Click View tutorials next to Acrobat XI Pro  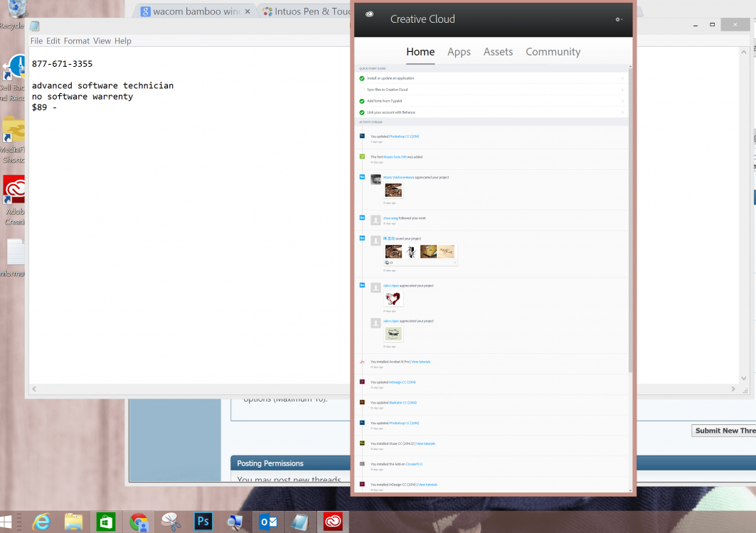pos(421,362)
